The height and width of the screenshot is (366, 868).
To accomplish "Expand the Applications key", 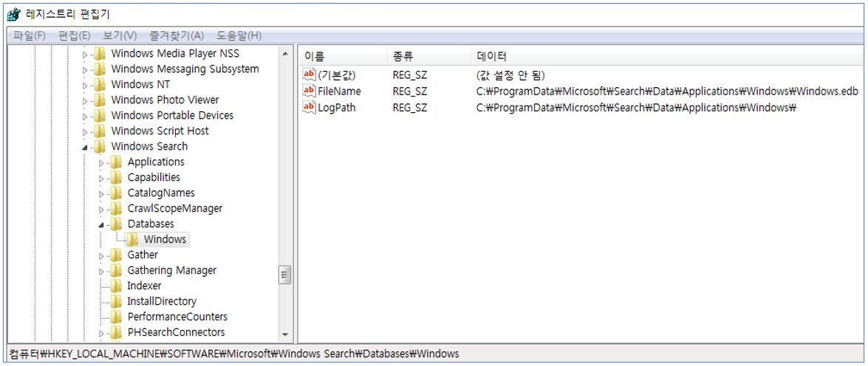I will [100, 162].
